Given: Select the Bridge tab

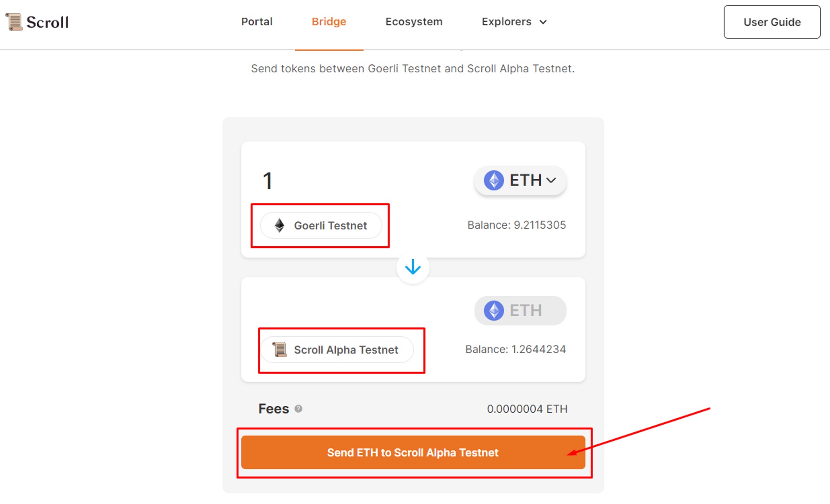Looking at the screenshot, I should (x=329, y=22).
